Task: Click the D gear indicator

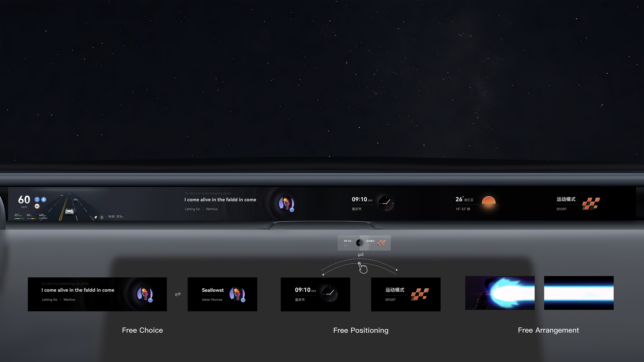Action: coord(102,217)
